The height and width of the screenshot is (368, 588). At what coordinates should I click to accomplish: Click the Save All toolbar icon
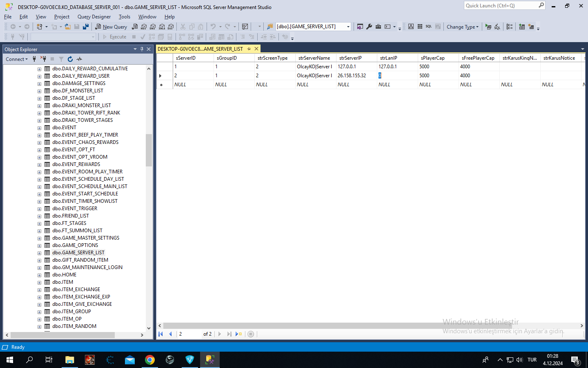pyautogui.click(x=86, y=27)
